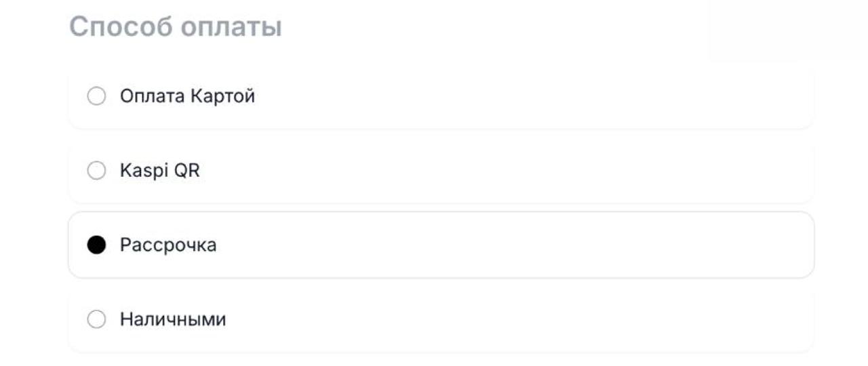Click the black installment option dot
Viewport: 868px width, 366px height.
[97, 245]
